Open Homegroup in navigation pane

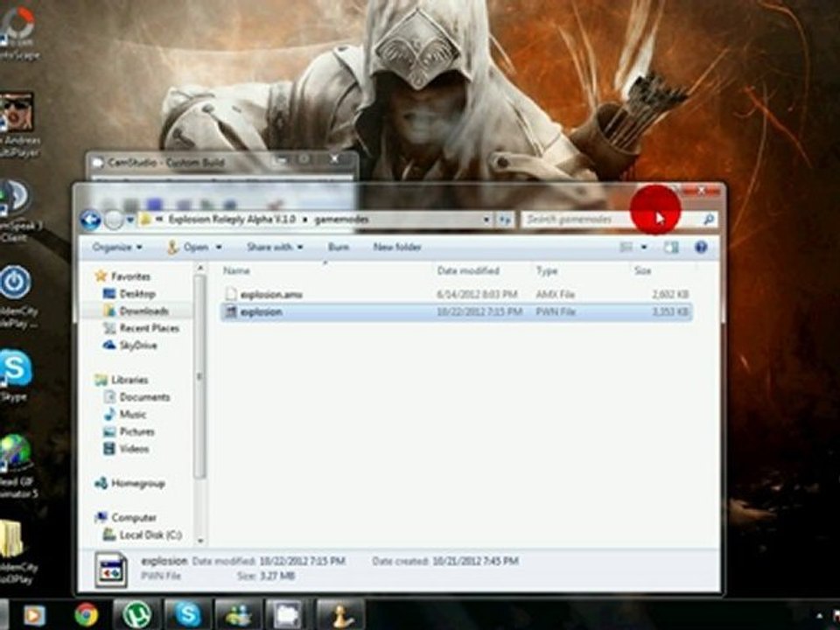click(137, 483)
